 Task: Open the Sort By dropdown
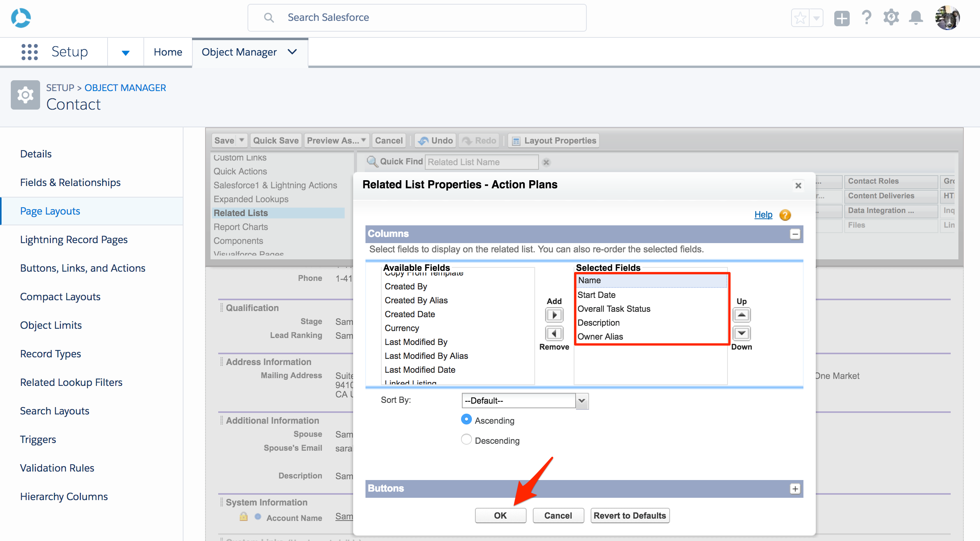tap(525, 401)
